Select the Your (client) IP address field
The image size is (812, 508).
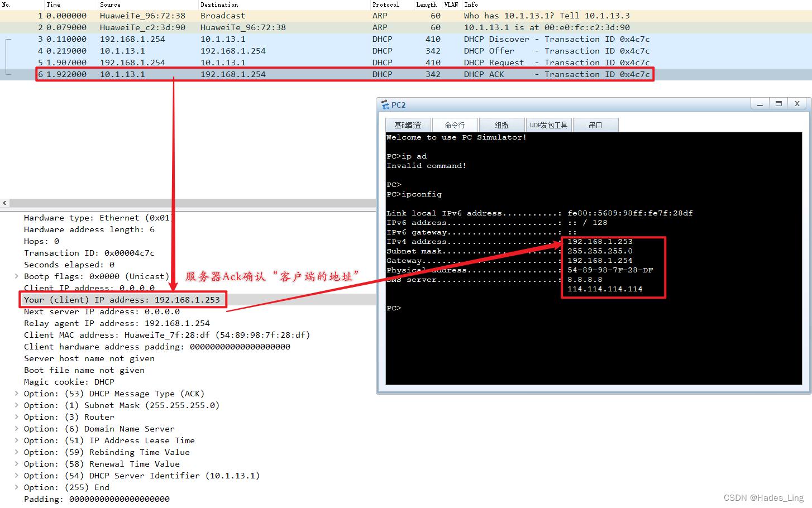[x=122, y=300]
